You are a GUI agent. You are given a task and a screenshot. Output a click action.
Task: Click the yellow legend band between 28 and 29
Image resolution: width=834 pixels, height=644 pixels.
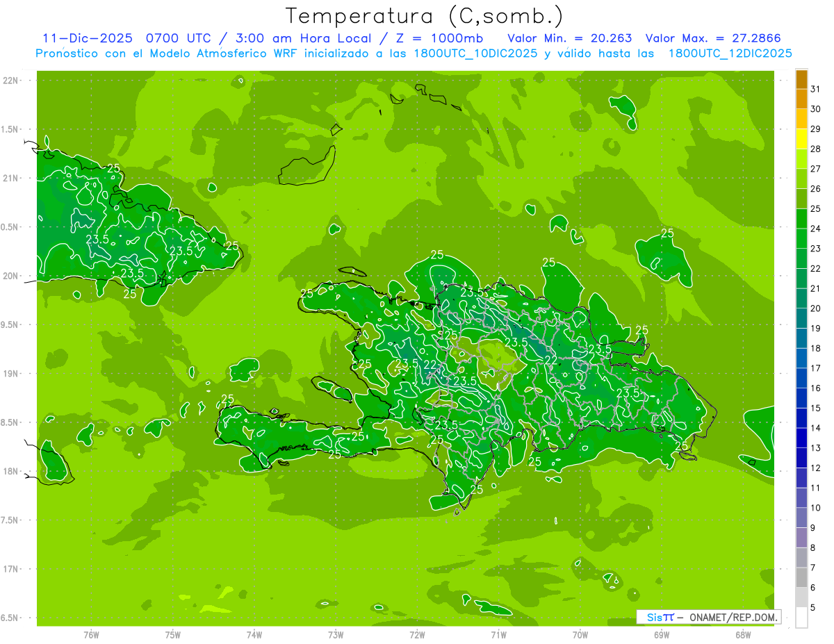[x=801, y=139]
